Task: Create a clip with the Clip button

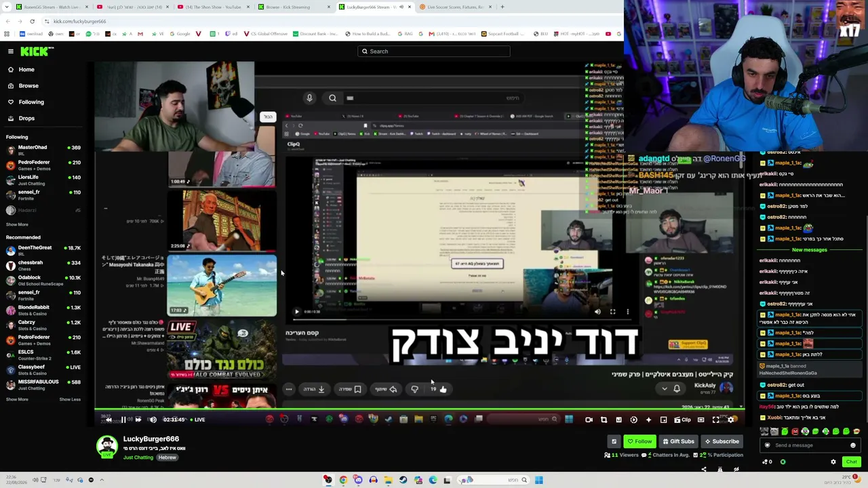Action: point(683,420)
